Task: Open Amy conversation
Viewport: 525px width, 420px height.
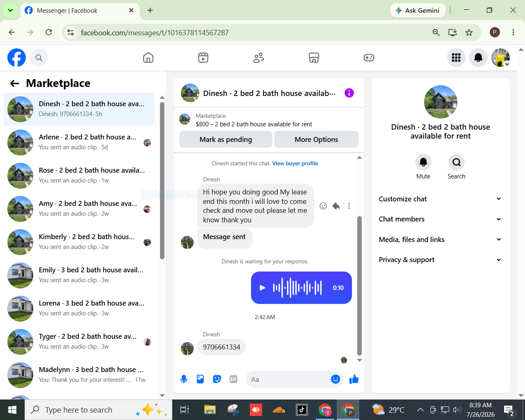Action: pos(79,209)
